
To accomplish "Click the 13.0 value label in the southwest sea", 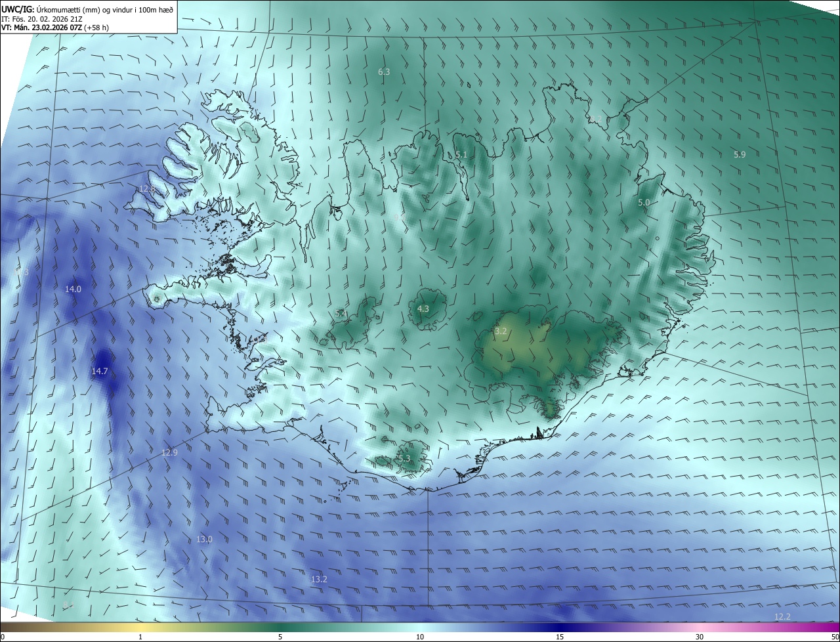I will (x=204, y=539).
